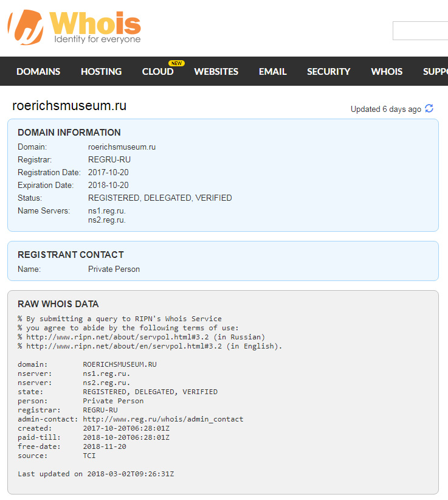The image size is (448, 500).
Task: Select Registrant Name value Private Person
Action: 114,269
